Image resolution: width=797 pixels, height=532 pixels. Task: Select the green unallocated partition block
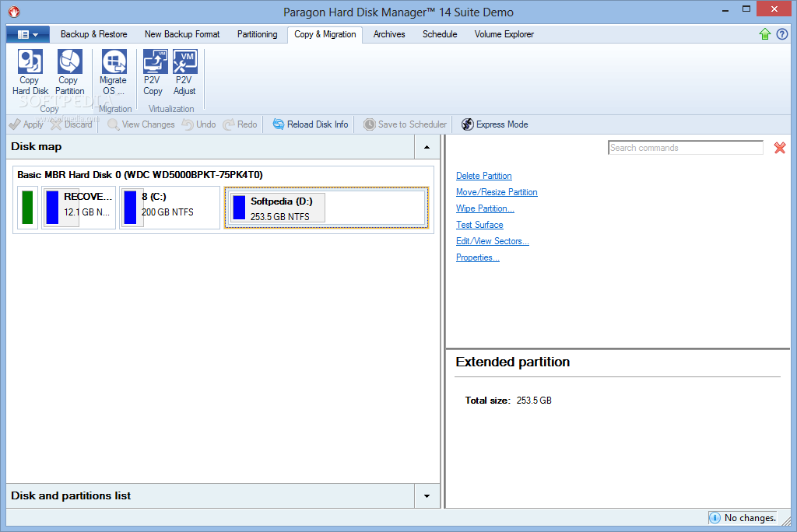(27, 208)
